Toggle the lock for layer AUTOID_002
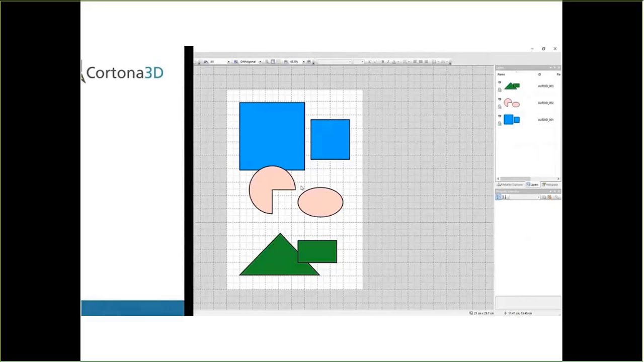This screenshot has width=644, height=362. tap(500, 107)
